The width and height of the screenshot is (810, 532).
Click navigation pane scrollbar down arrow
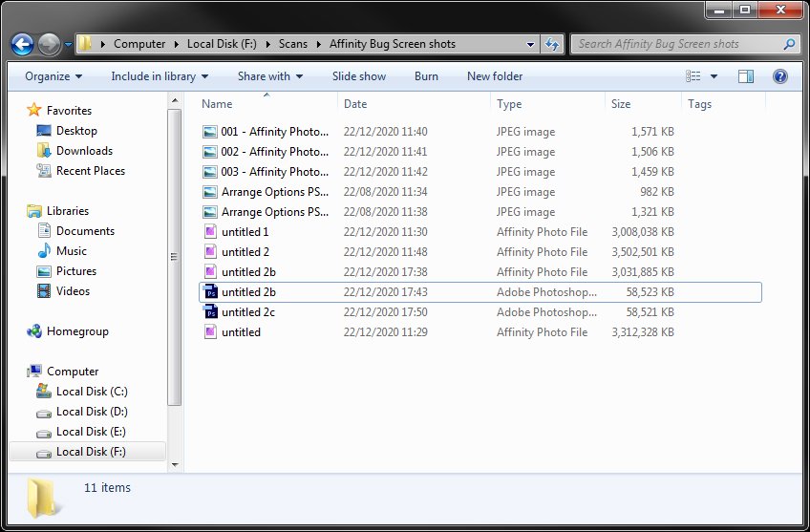175,465
